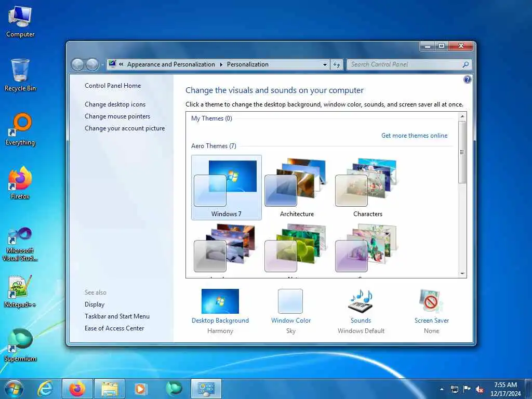Select the Windows 7 theme
Viewport: 532px width, 399px height.
point(227,188)
